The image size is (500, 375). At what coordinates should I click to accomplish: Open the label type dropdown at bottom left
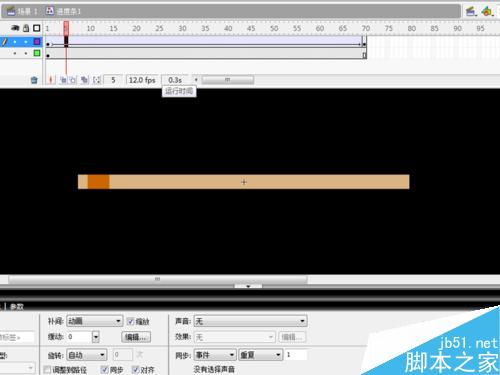pyautogui.click(x=17, y=368)
